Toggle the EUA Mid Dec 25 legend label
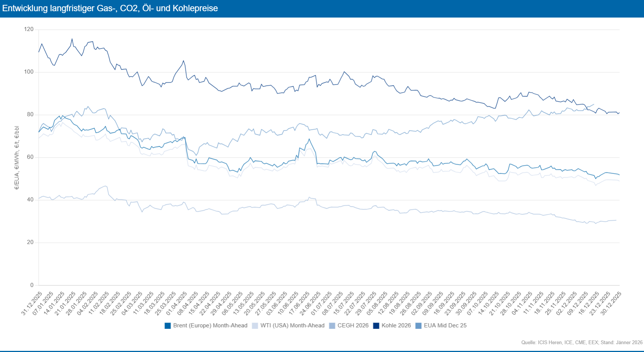Image resolution: width=644 pixels, height=352 pixels. click(x=445, y=326)
